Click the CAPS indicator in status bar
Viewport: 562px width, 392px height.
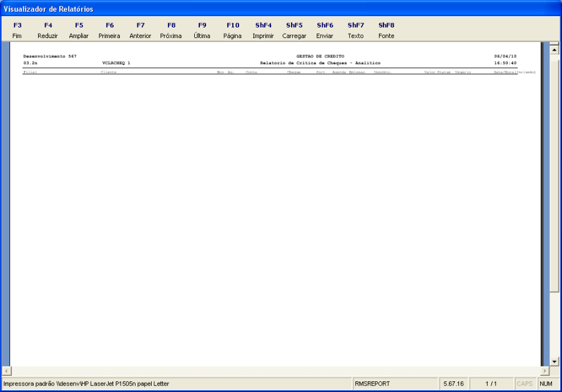pyautogui.click(x=525, y=384)
